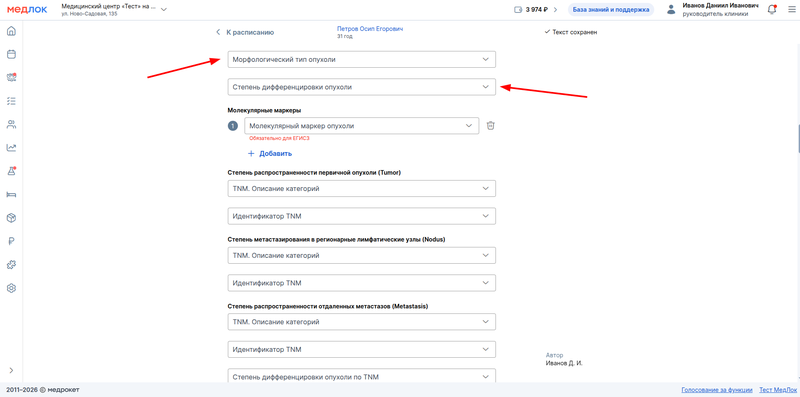Image resolution: width=800 pixels, height=397 pixels.
Task: Open the Иванов Даниил Иванович user profile
Action: click(720, 10)
